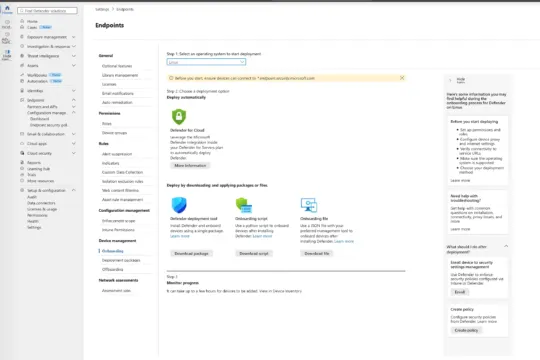
Task: Click the Defender deployment tool shield icon
Action: pos(179,205)
